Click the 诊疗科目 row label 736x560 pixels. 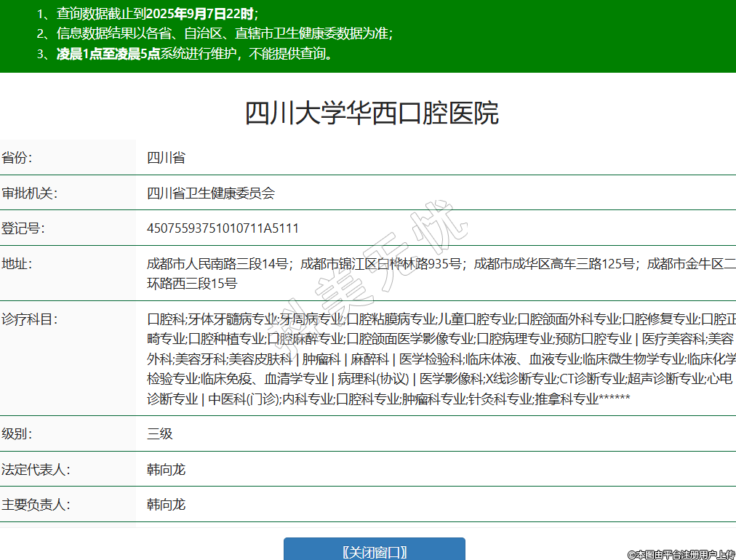tap(29, 319)
